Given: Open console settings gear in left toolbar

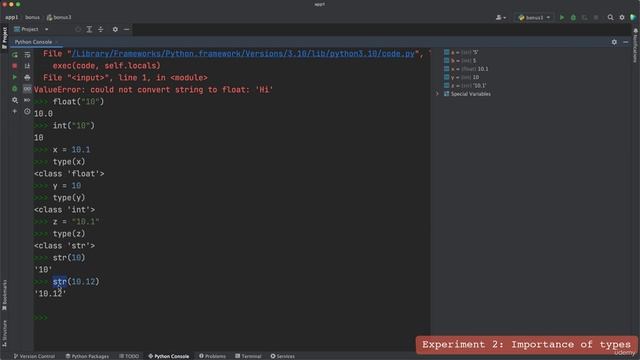Looking at the screenshot, I should pyautogui.click(x=15, y=100).
